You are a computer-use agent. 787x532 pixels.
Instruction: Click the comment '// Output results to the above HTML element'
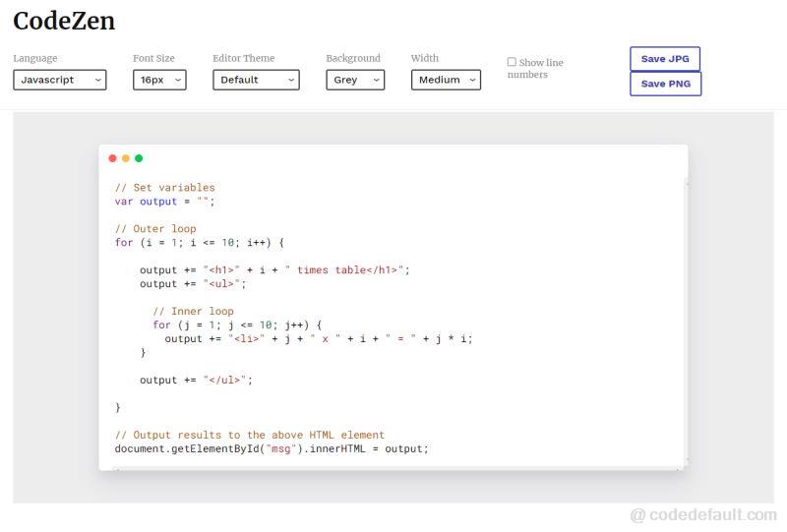point(250,435)
